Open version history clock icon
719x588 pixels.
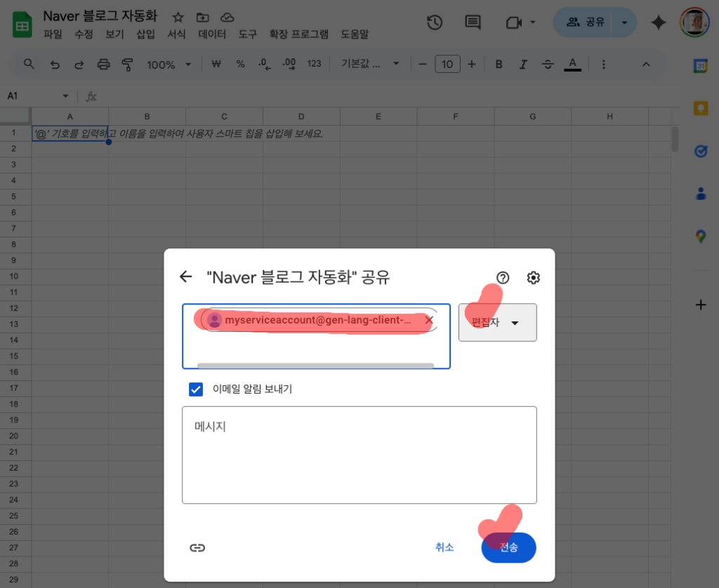coord(435,22)
